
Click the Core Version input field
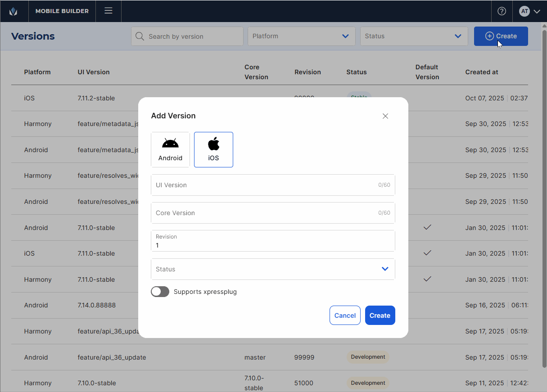[266, 213]
